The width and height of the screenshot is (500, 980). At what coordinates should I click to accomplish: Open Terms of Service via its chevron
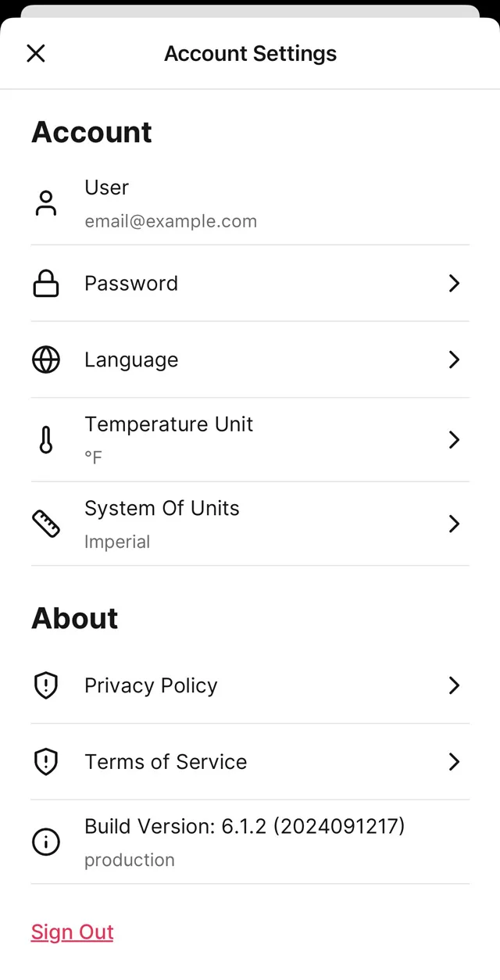coord(454,762)
